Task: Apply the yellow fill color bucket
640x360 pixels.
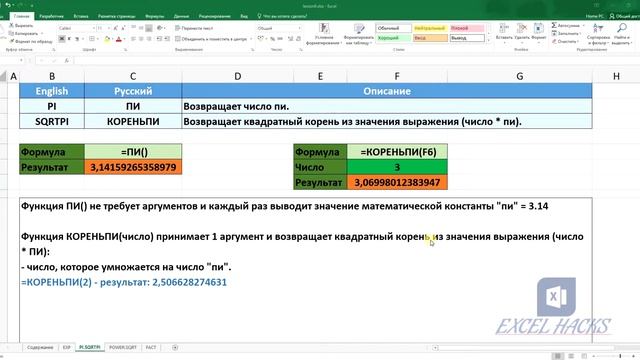Action: (x=107, y=39)
